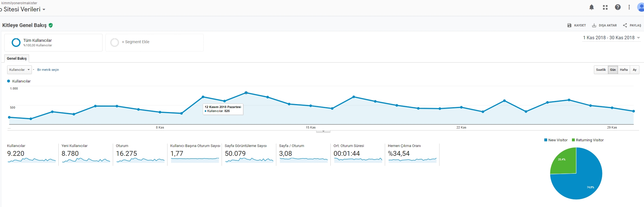Image resolution: width=644 pixels, height=207 pixels.
Task: Click the help question mark icon
Action: coord(618,7)
